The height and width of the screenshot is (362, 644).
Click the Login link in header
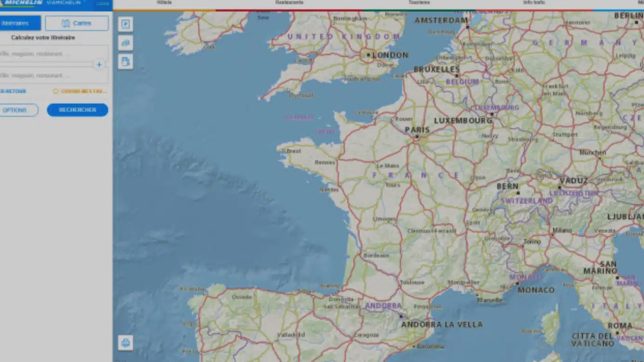click(103, 3)
